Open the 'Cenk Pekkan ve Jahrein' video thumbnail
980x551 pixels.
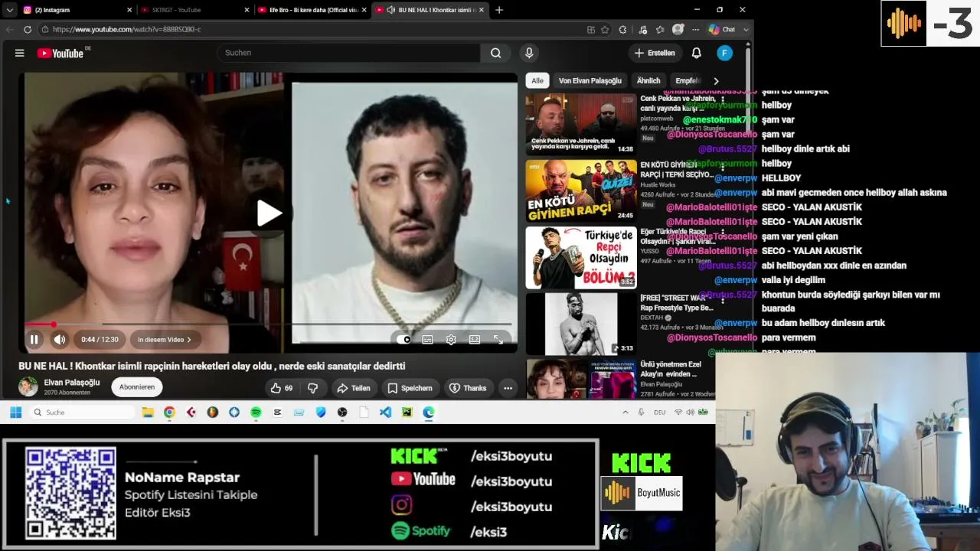click(581, 124)
